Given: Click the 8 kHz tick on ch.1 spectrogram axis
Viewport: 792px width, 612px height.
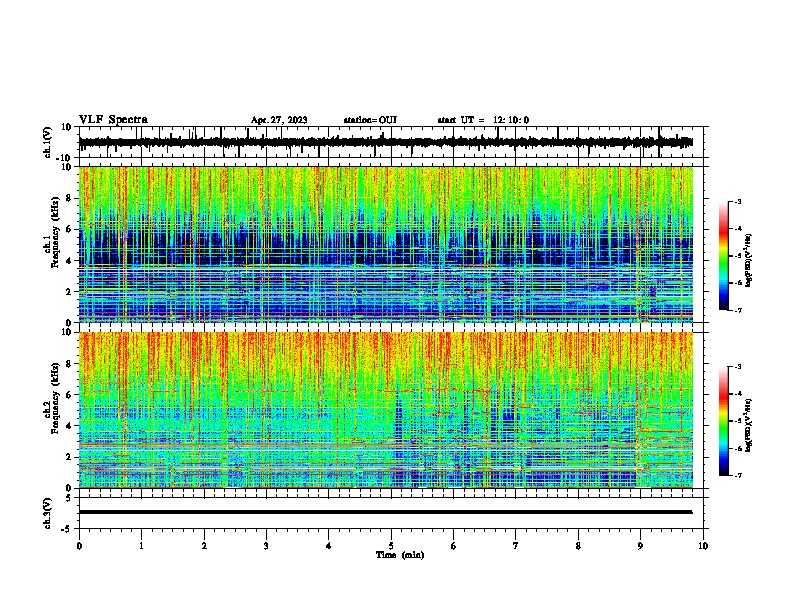Looking at the screenshot, I should [x=69, y=198].
